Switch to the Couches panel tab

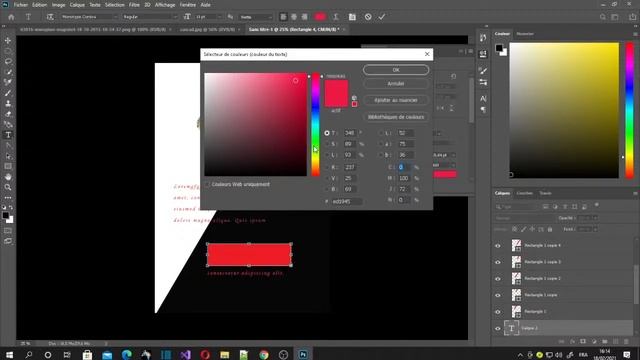pos(524,193)
